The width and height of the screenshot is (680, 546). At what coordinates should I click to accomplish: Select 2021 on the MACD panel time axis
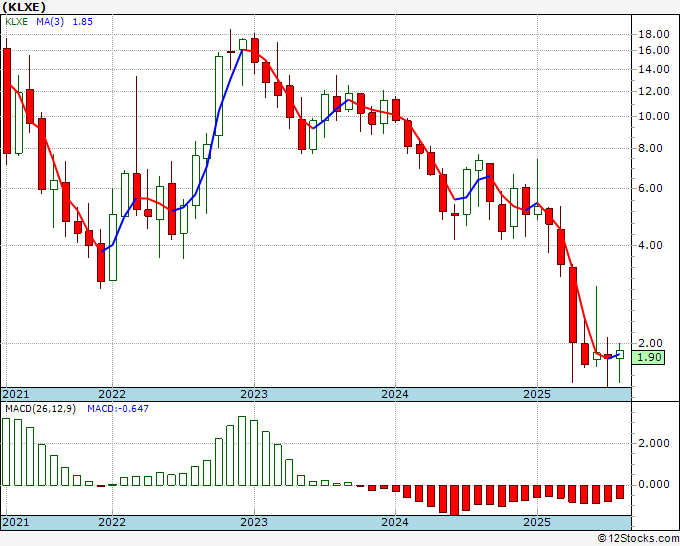click(x=16, y=522)
